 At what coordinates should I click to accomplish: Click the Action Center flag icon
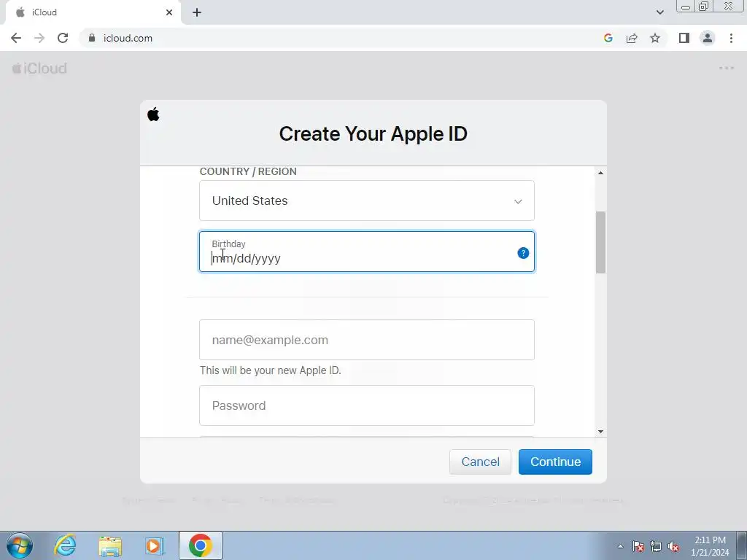coord(638,546)
